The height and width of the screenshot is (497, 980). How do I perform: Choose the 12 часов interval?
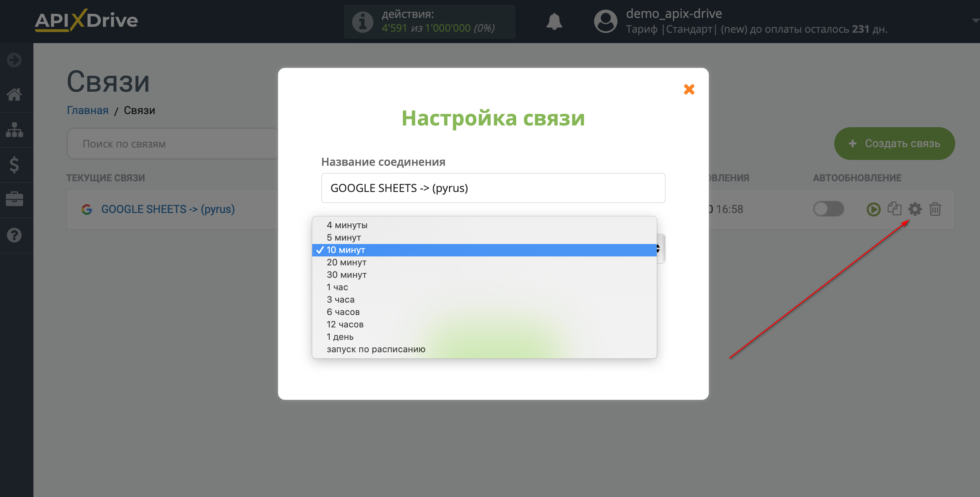click(484, 325)
